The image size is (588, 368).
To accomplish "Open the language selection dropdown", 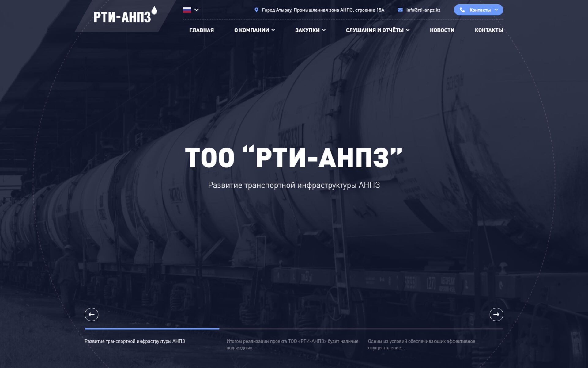I will [197, 10].
